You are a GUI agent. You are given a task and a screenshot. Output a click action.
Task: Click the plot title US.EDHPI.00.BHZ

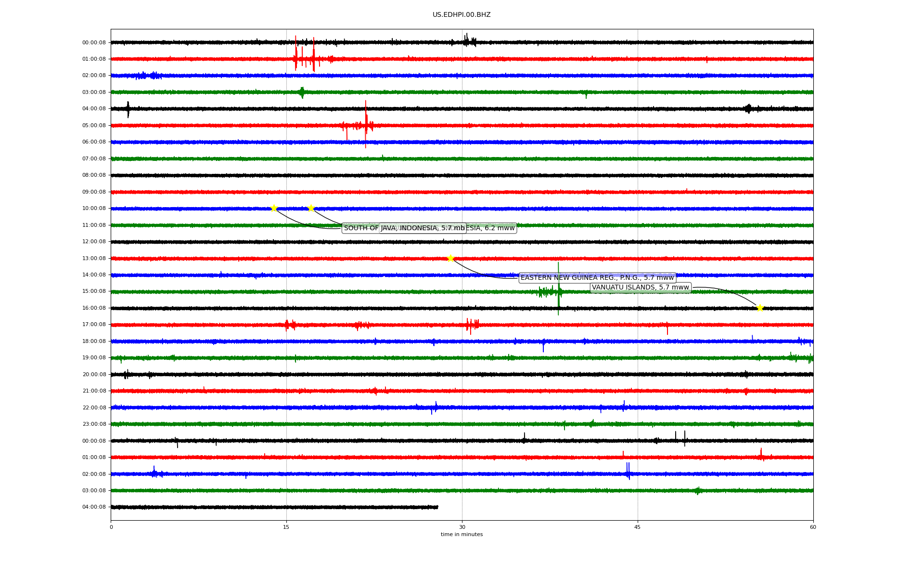tap(462, 15)
